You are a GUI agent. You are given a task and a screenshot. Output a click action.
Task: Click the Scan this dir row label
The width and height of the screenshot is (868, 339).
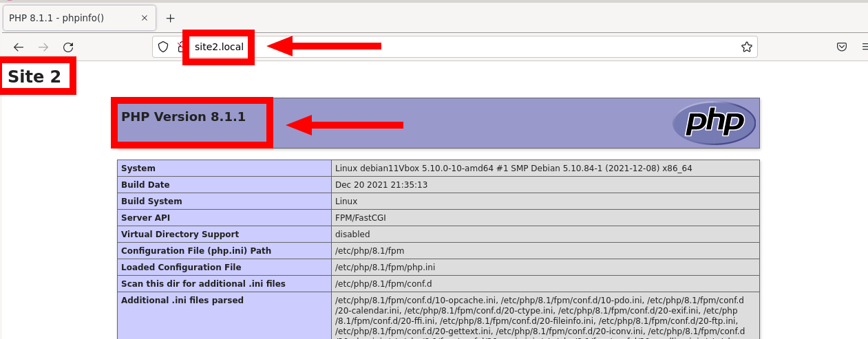[x=203, y=284]
